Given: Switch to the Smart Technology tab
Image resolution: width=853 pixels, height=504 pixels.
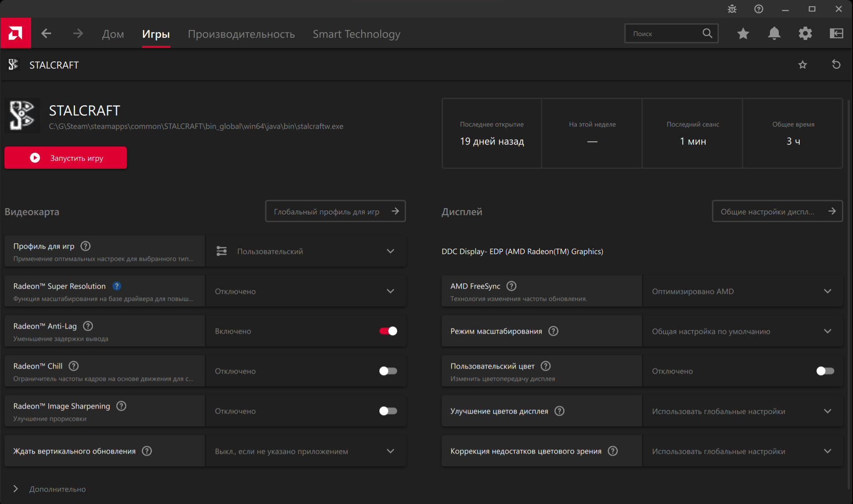Looking at the screenshot, I should [356, 34].
